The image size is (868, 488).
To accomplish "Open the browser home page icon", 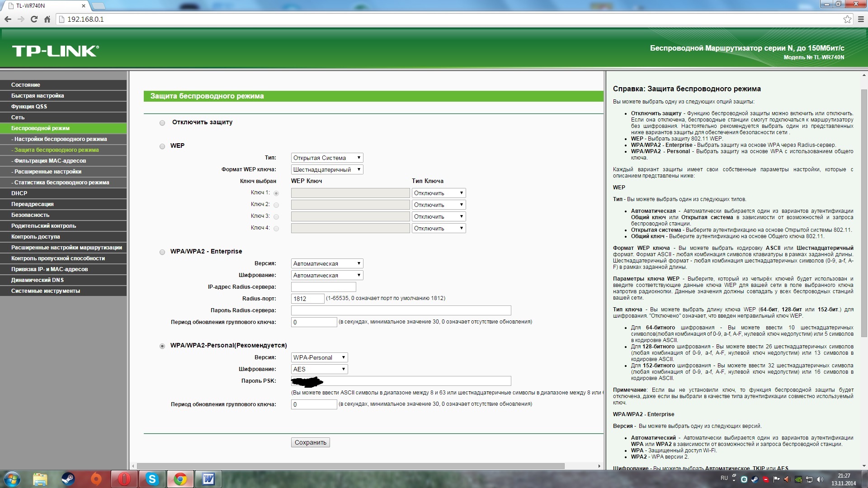I will (47, 19).
